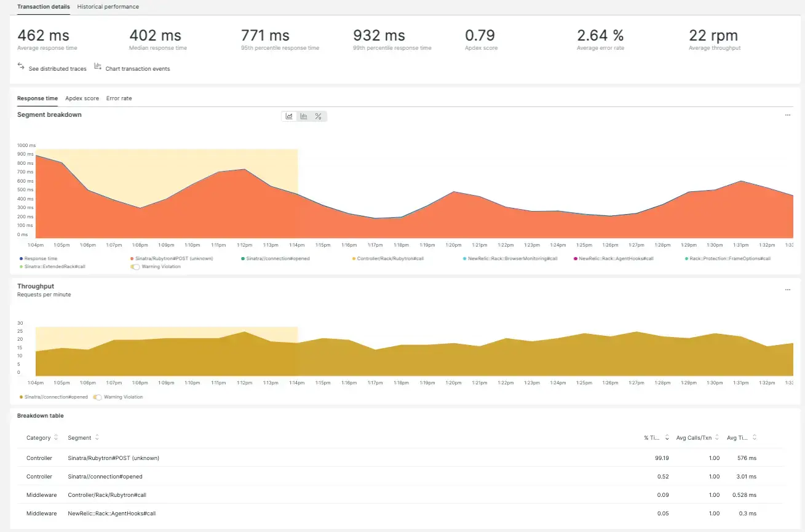Open the Historical performance tab
The height and width of the screenshot is (532, 805).
[x=108, y=7]
